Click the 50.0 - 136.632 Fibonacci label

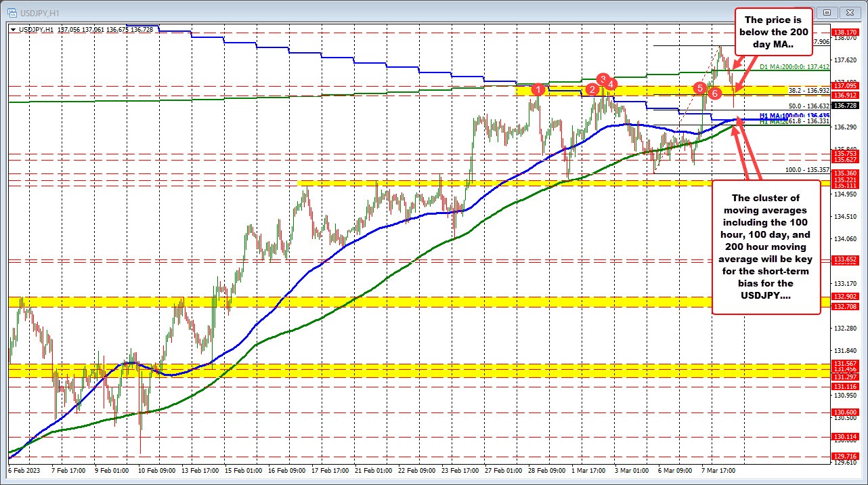pyautogui.click(x=809, y=106)
